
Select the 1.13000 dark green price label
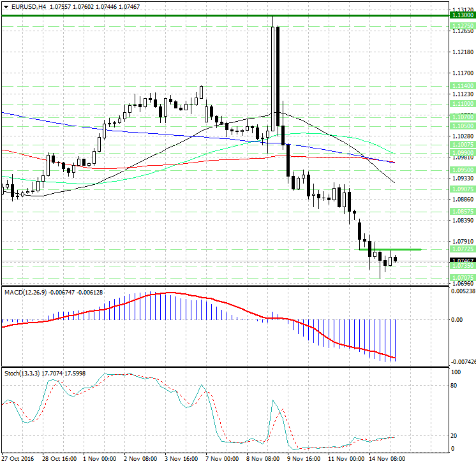[x=463, y=15]
